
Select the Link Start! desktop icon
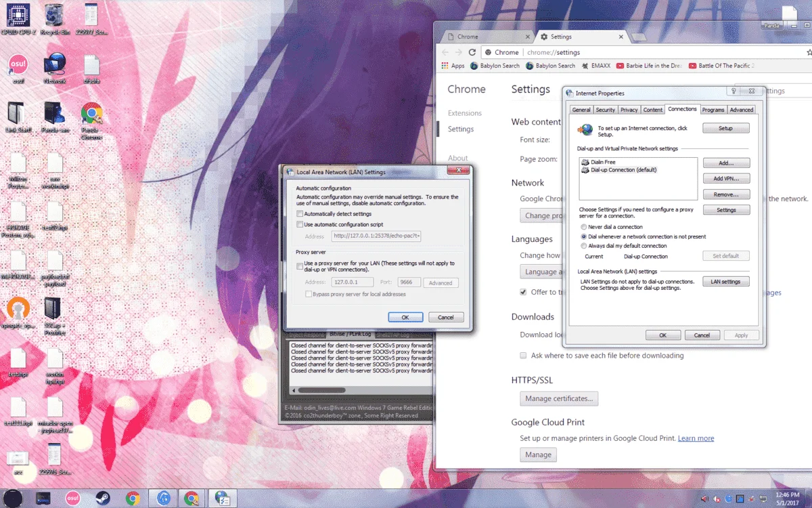coord(18,117)
